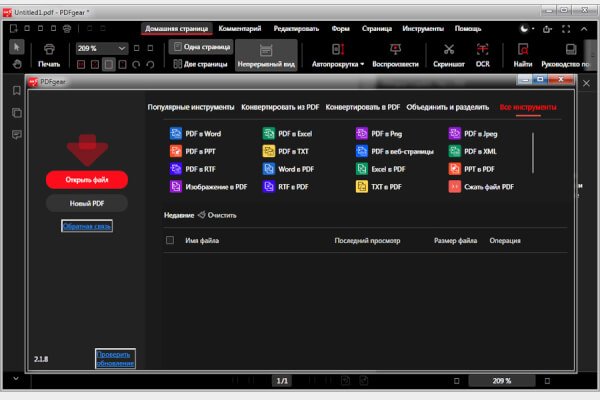Follow the Обратная связь link

[x=87, y=226]
